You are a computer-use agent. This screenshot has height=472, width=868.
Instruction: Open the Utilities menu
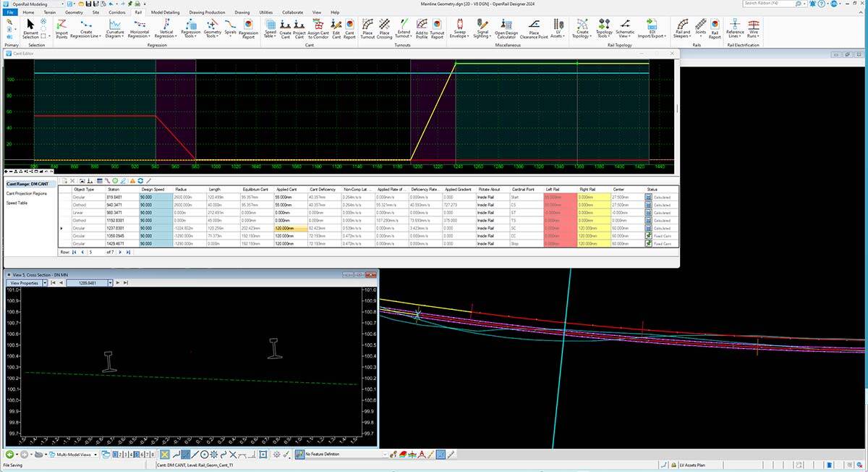(265, 12)
